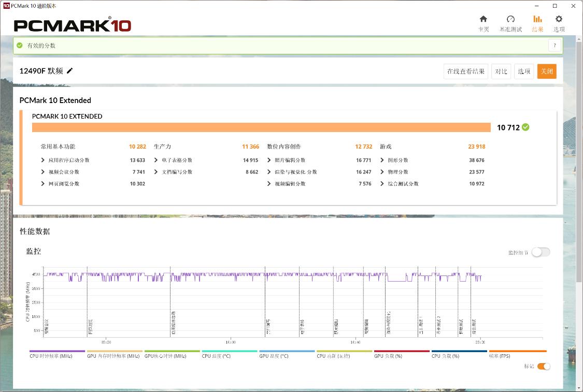
Task: Click the GPU 负载 (%) red legend swatch
Action: [402, 351]
